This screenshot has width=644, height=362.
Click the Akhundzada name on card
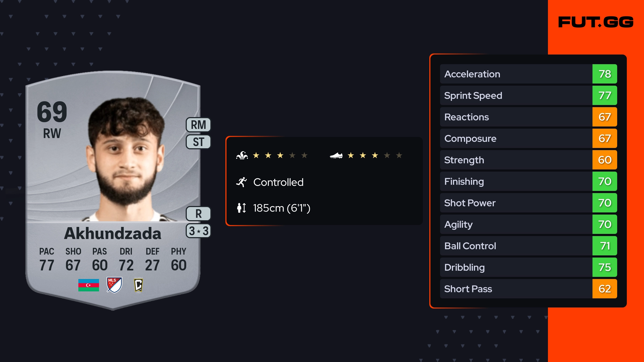[x=112, y=233]
